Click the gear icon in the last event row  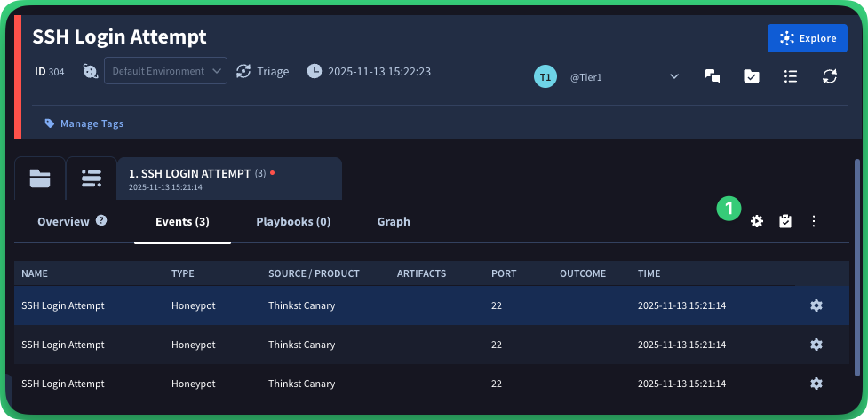tap(816, 384)
